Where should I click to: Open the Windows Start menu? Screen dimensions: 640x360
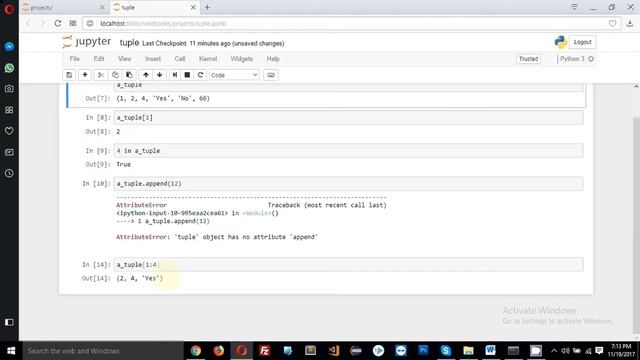click(11, 351)
